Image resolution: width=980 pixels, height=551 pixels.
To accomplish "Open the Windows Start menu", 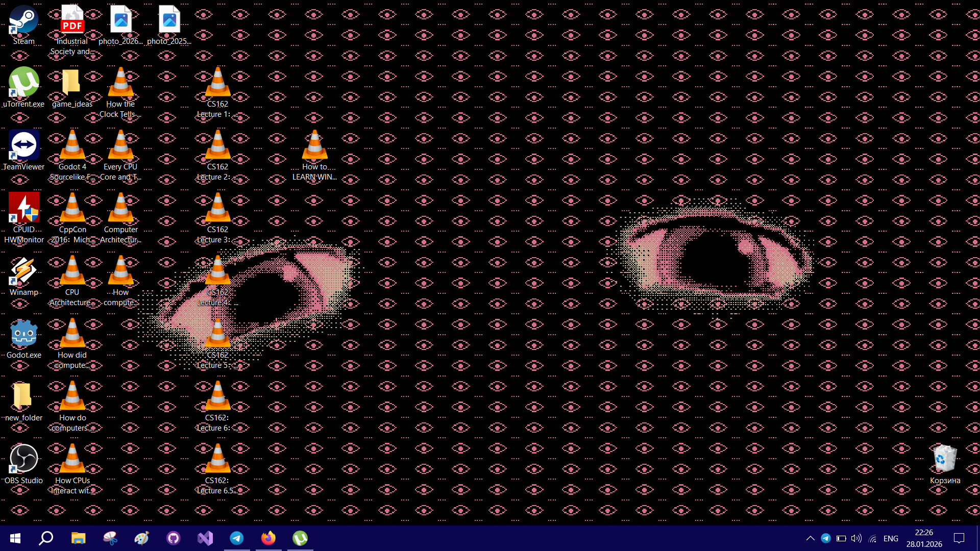I will pyautogui.click(x=15, y=538).
